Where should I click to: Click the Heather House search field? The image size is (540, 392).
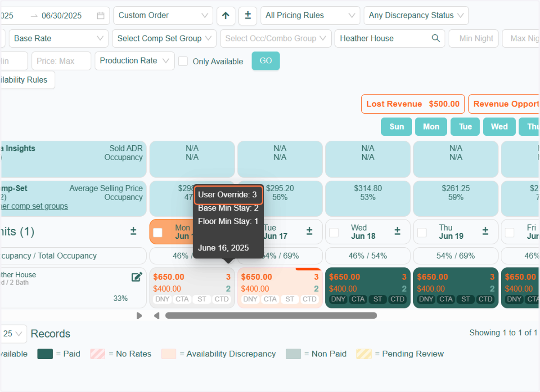point(390,38)
